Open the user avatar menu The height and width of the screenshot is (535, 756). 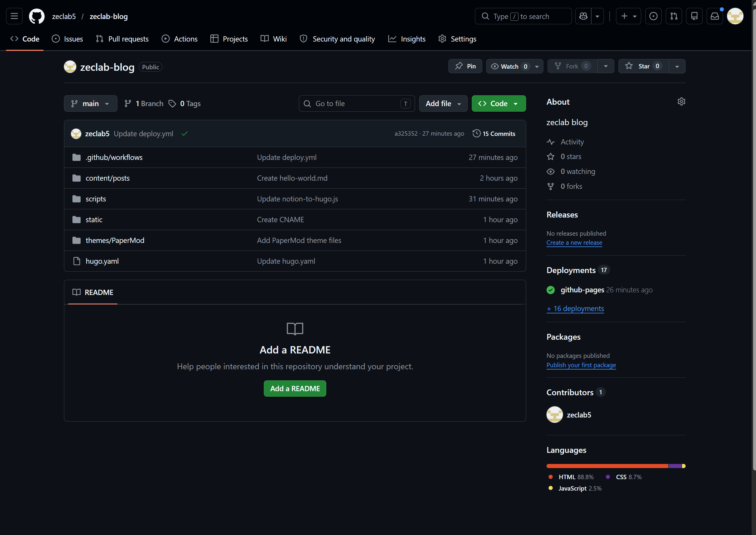pyautogui.click(x=735, y=16)
